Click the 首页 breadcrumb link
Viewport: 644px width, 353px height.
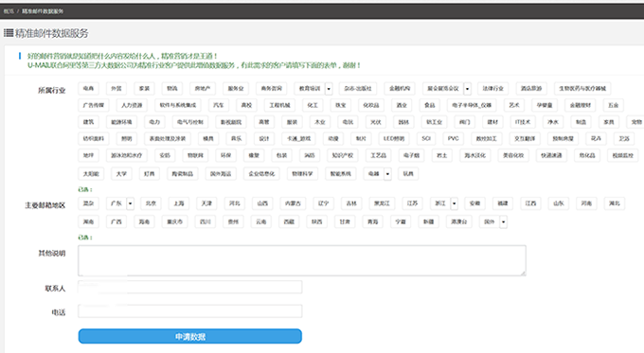(9, 11)
